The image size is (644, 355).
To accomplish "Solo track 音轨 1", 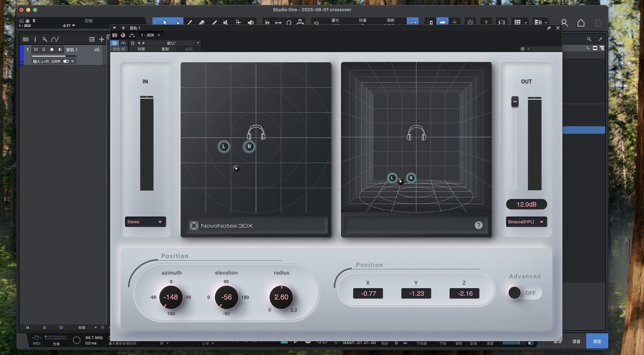I will point(44,49).
